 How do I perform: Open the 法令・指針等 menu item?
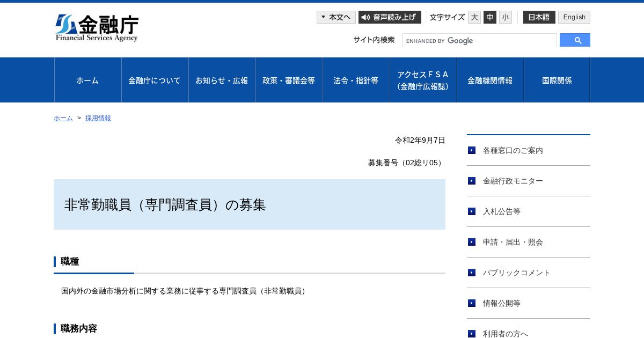click(356, 80)
